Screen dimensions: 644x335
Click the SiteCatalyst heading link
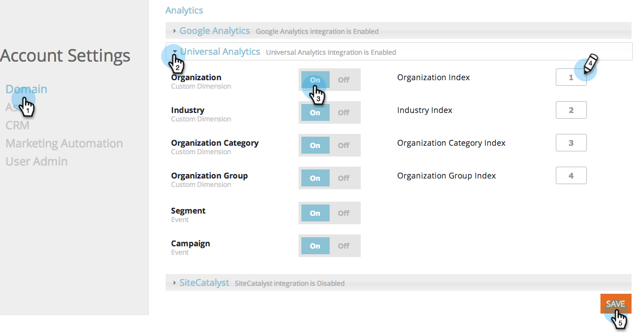pos(204,283)
